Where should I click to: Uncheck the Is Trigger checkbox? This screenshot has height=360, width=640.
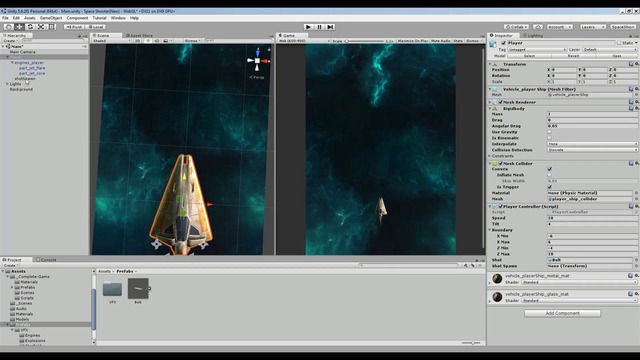[x=549, y=187]
